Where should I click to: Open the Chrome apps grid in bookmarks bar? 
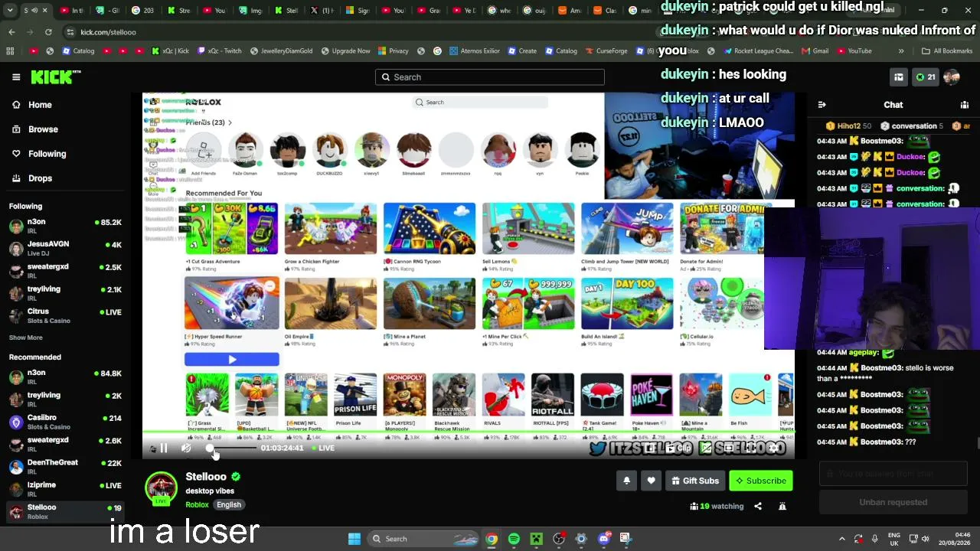[10, 51]
